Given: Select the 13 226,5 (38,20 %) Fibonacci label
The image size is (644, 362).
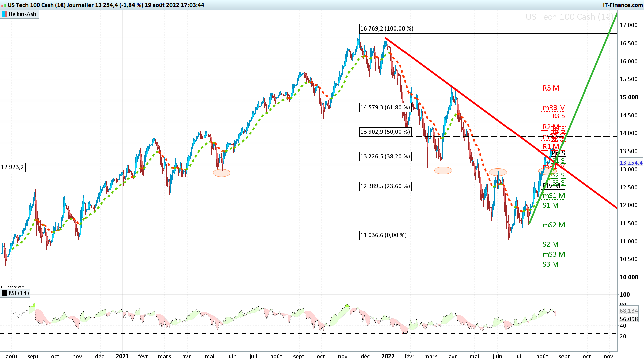Looking at the screenshot, I should click(x=385, y=157).
